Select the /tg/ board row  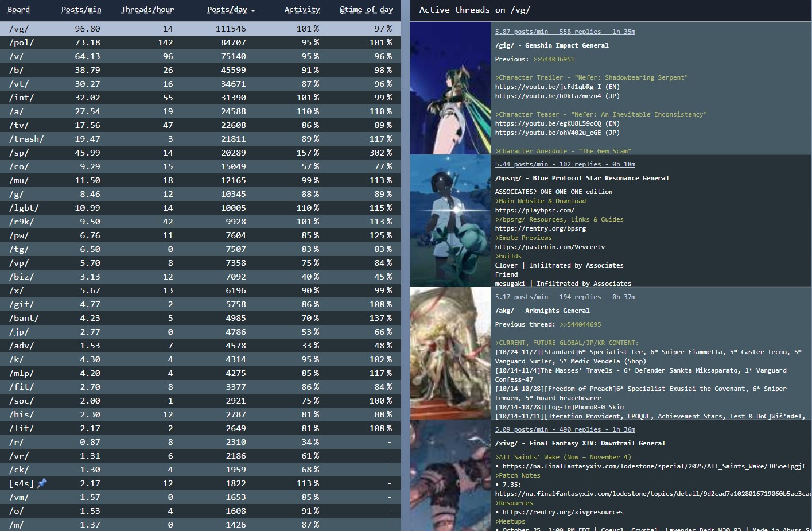tap(200, 249)
